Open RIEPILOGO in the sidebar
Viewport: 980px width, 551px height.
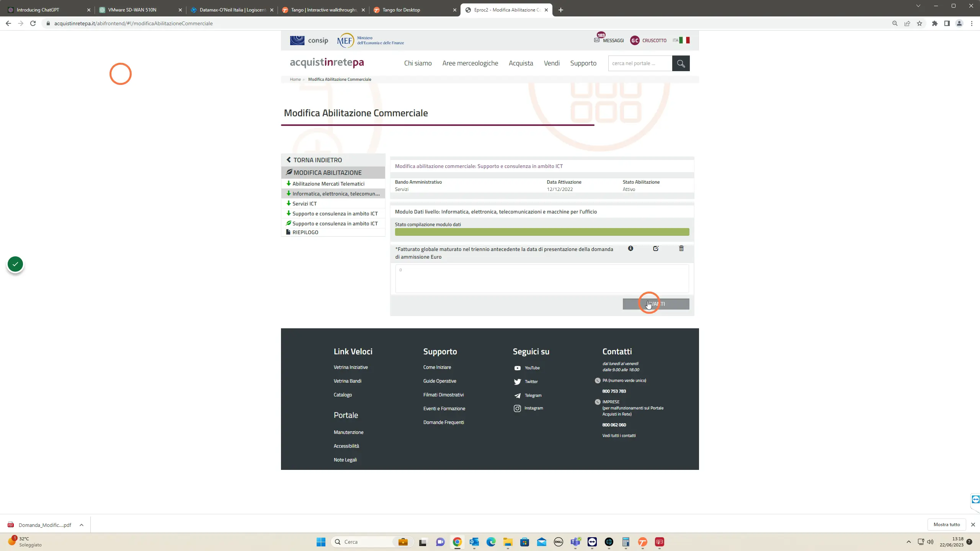click(333, 232)
